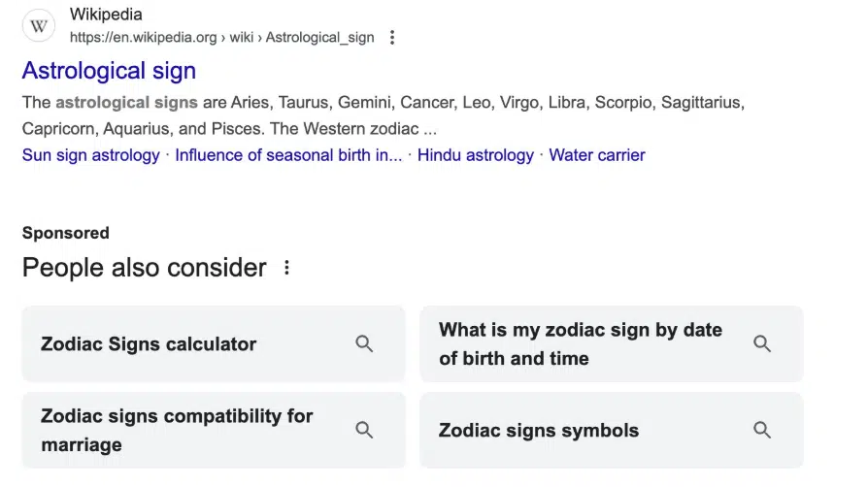Click the Wikipedia site name

[106, 16]
